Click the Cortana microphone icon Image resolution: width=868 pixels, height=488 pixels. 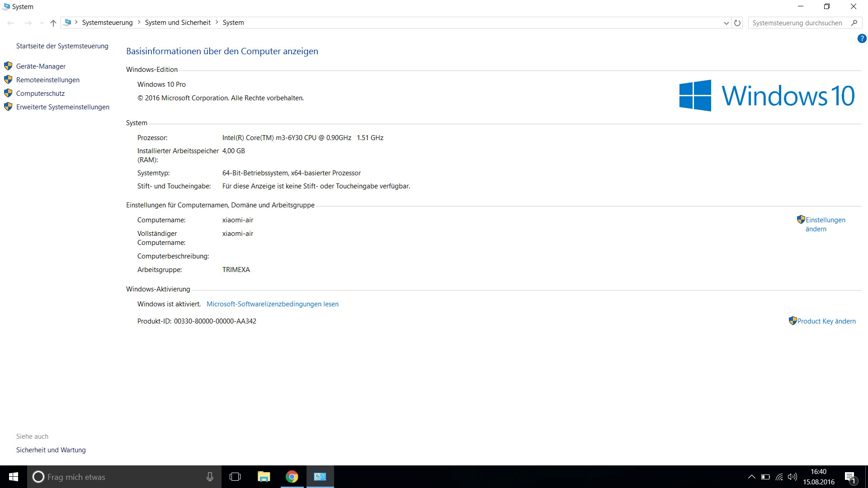pos(210,477)
